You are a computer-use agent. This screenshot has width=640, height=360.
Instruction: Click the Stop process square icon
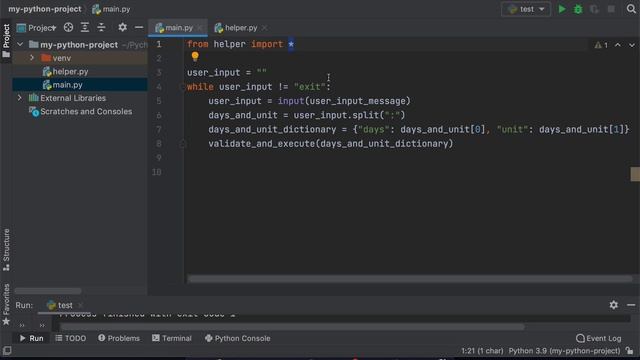tap(611, 9)
